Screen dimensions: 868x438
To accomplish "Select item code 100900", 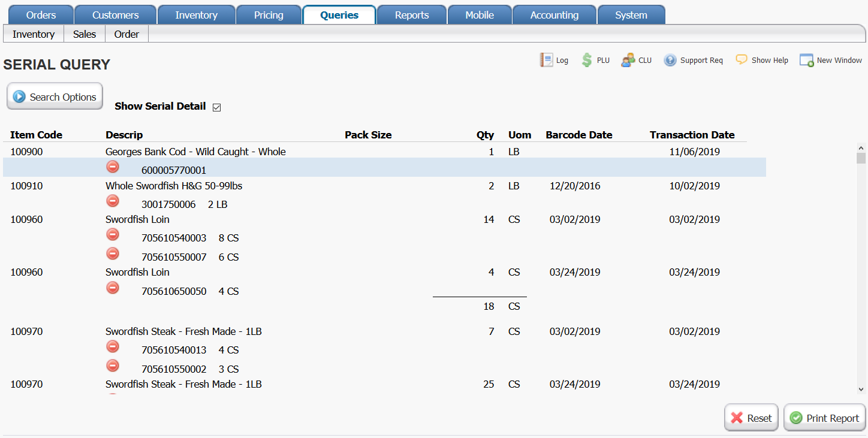I will (x=26, y=152).
